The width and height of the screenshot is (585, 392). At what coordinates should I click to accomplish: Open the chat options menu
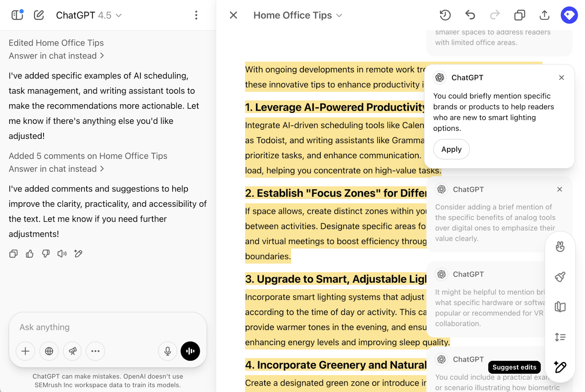(196, 15)
